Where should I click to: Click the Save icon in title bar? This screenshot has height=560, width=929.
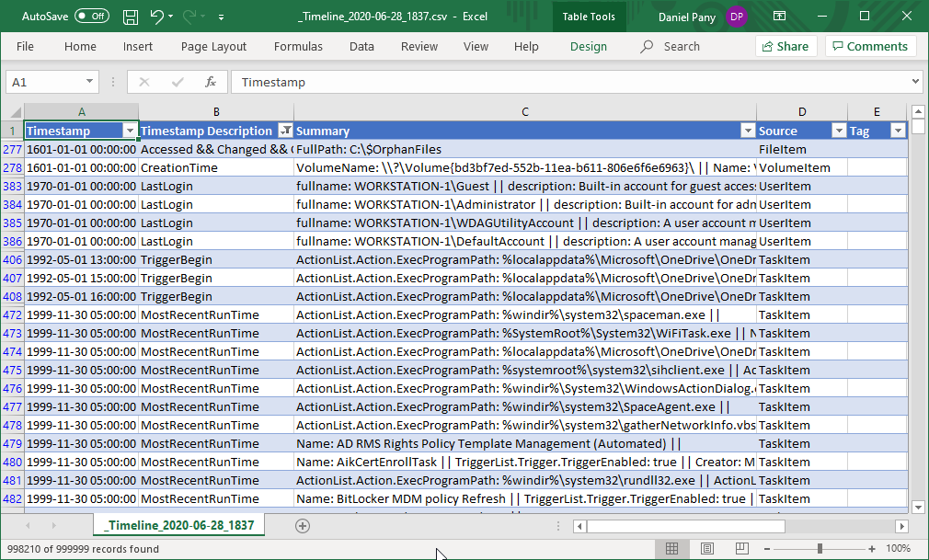point(131,17)
